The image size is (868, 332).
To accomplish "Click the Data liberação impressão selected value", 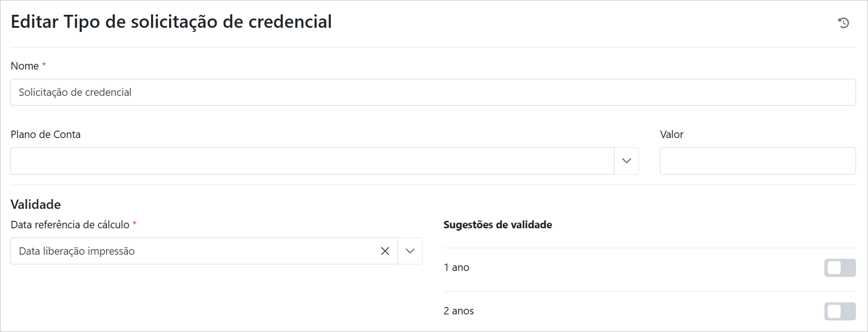I will pyautogui.click(x=77, y=251).
